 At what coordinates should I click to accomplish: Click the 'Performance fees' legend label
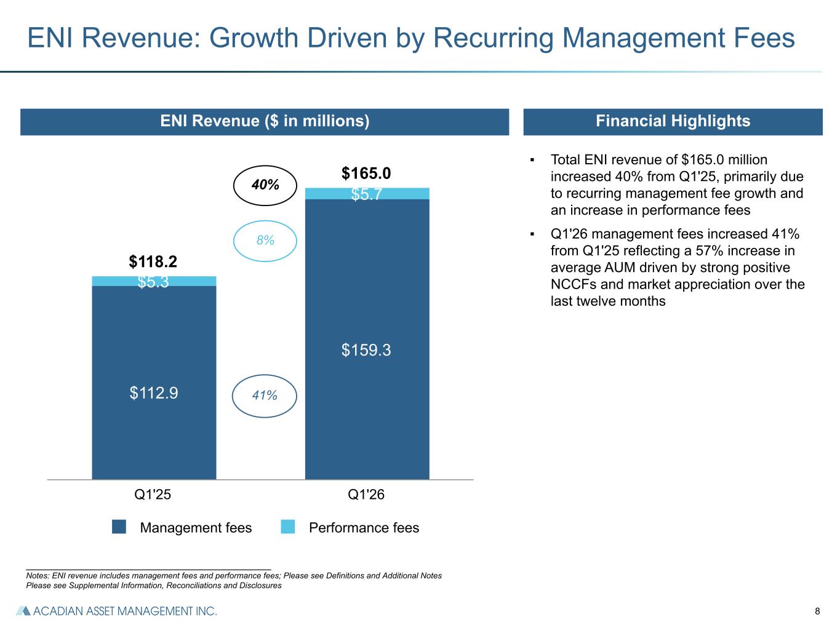[364, 528]
